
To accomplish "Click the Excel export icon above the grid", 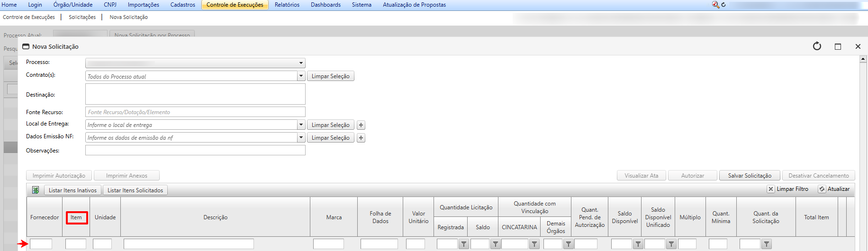I will point(36,190).
